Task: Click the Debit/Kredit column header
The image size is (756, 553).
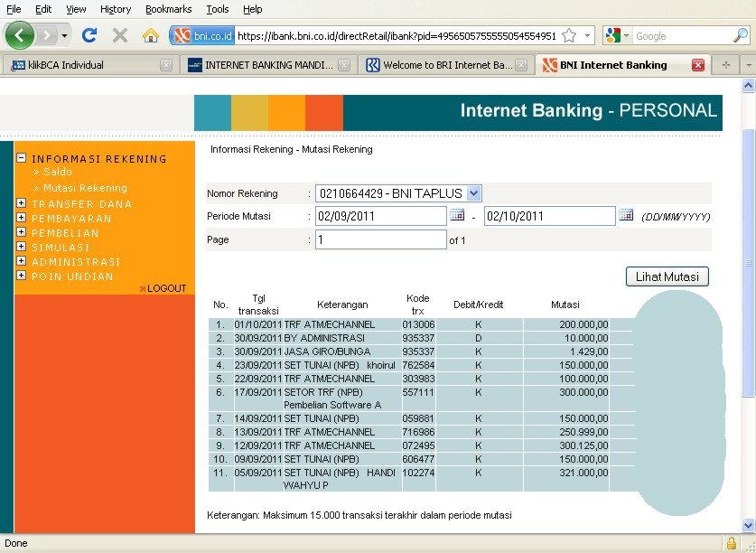Action: pos(479,305)
